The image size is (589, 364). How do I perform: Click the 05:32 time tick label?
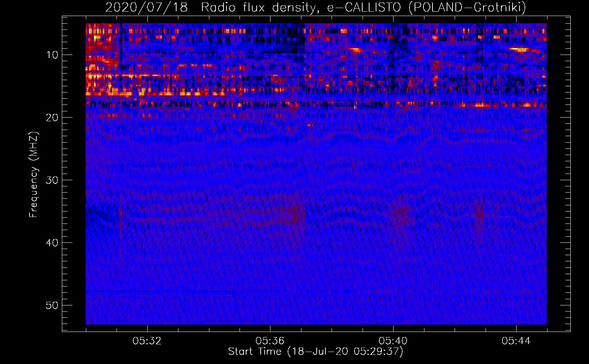coord(147,341)
